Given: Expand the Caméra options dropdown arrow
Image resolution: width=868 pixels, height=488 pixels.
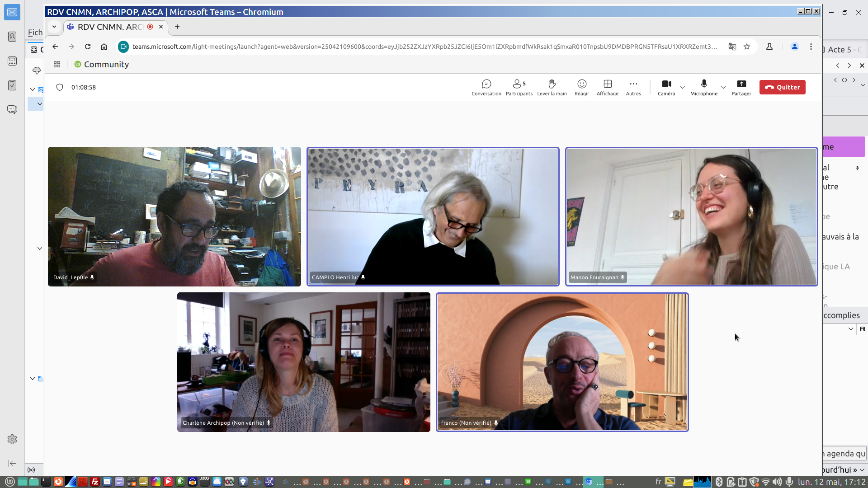Looking at the screenshot, I should point(683,87).
